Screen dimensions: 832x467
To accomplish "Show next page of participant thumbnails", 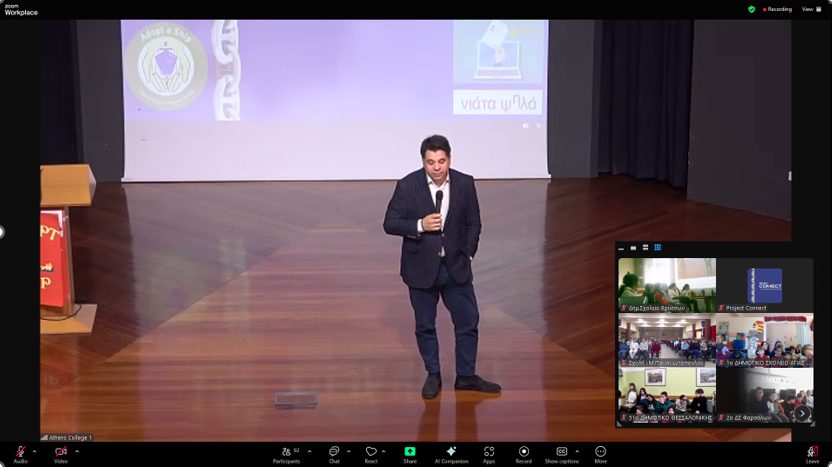I will (x=801, y=413).
